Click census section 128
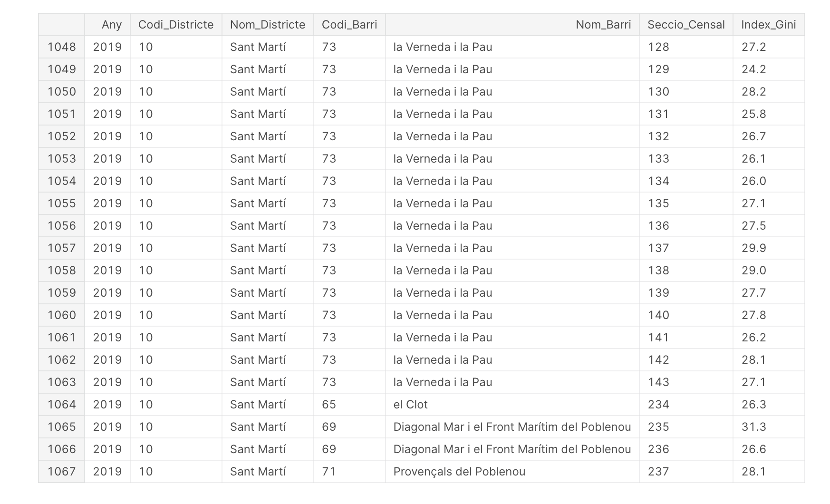This screenshot has width=830, height=504. pos(658,47)
